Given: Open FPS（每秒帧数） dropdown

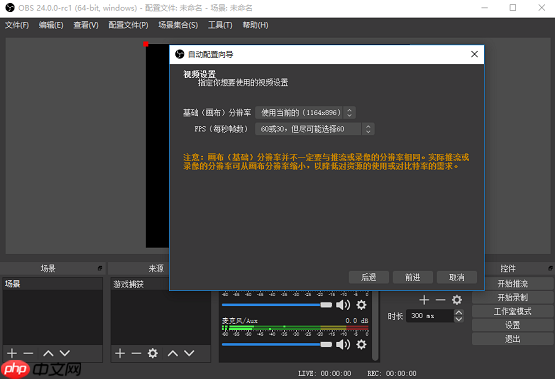Looking at the screenshot, I should click(315, 129).
